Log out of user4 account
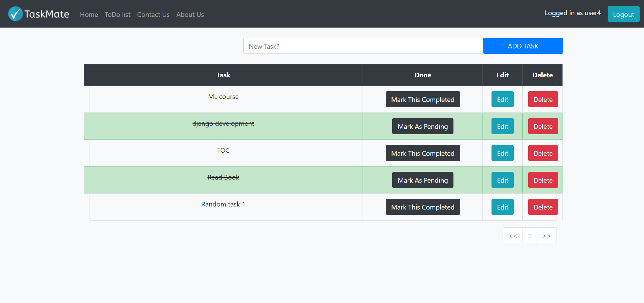Screen dimensions: 644x303 coord(623,14)
